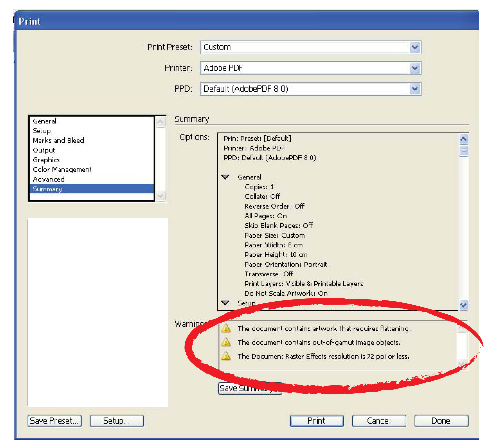Click the Save Preset button
The height and width of the screenshot is (448, 489).
point(54,421)
